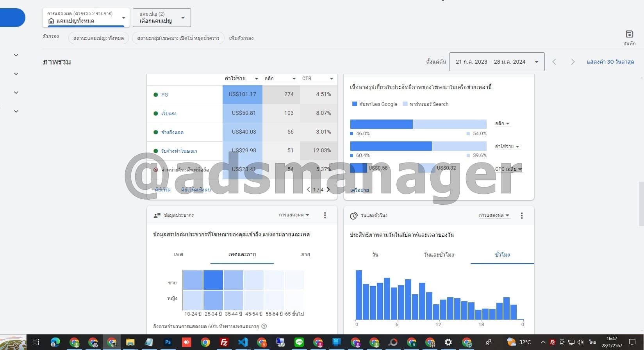Click the help icon beside impressions note

[x=264, y=326]
